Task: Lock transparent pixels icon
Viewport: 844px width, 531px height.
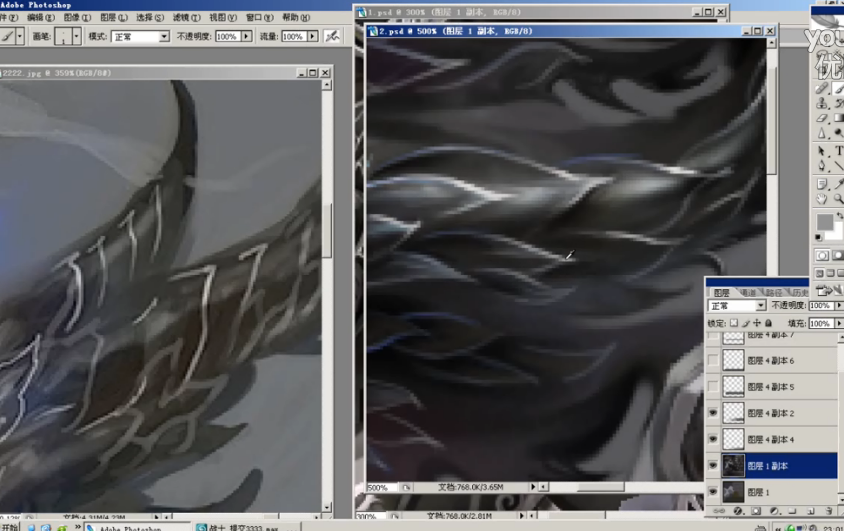Action: (734, 323)
